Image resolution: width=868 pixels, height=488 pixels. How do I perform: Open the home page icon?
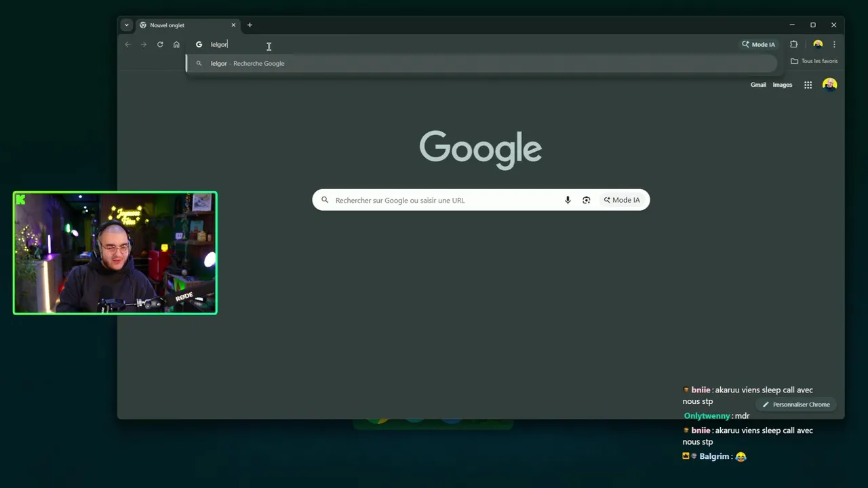(x=176, y=45)
